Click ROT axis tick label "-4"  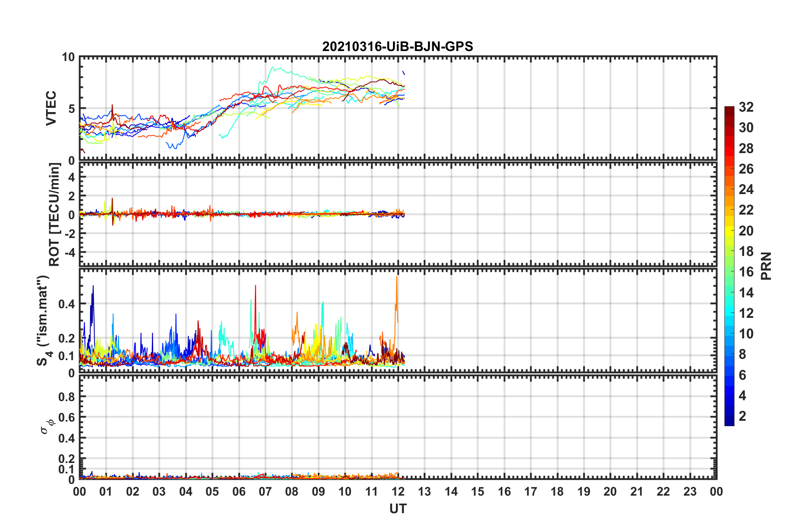(69, 253)
